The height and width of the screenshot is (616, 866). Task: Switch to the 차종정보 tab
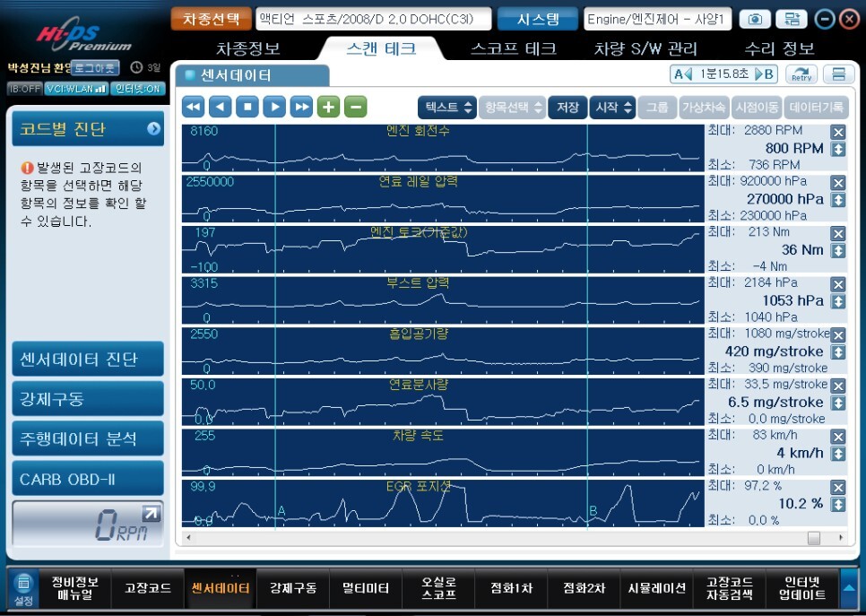tap(248, 48)
